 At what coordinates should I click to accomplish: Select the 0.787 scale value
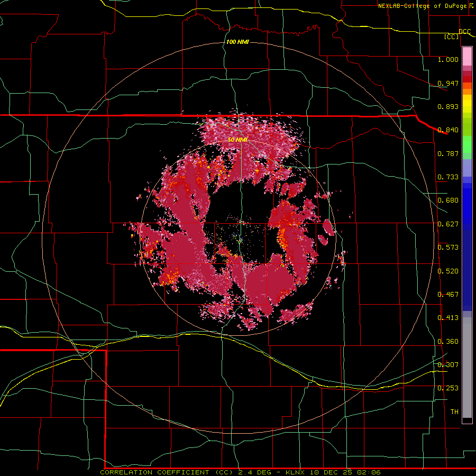click(448, 153)
